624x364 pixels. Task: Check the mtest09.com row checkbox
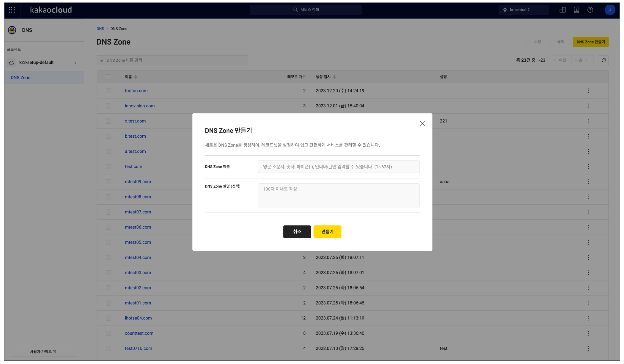tap(108, 182)
